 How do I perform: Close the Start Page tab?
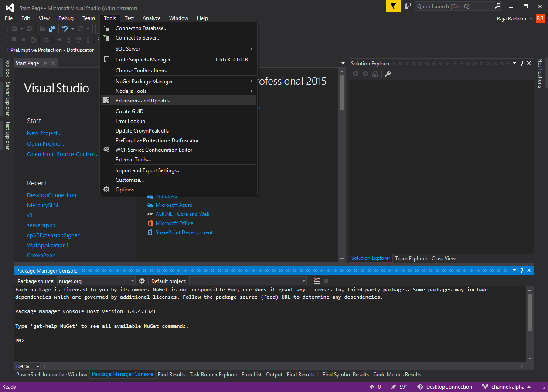53,63
